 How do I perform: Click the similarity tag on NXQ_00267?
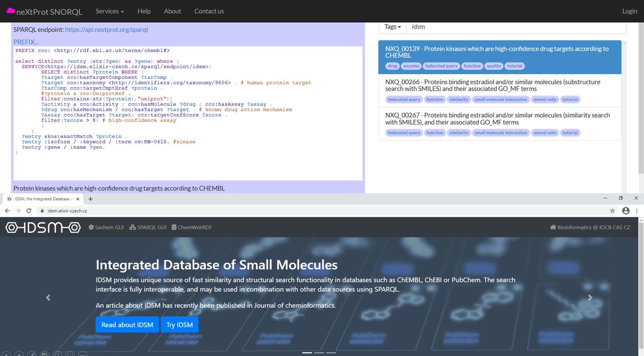coord(459,133)
